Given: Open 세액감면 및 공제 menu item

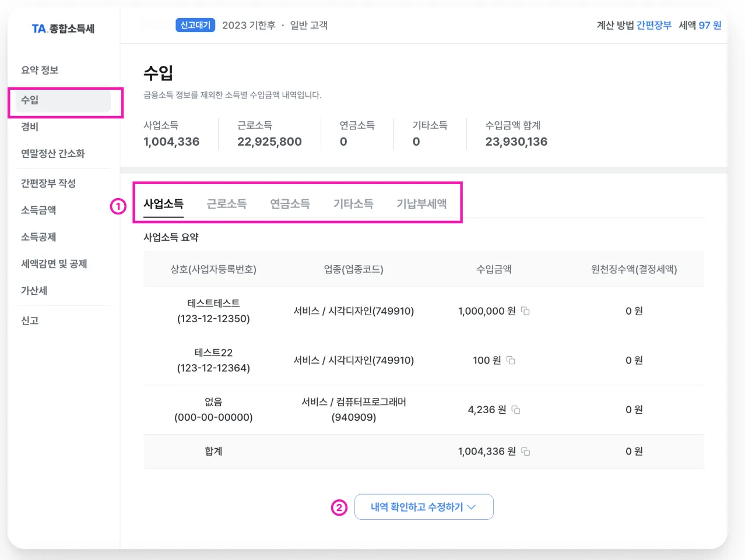Looking at the screenshot, I should tap(54, 264).
